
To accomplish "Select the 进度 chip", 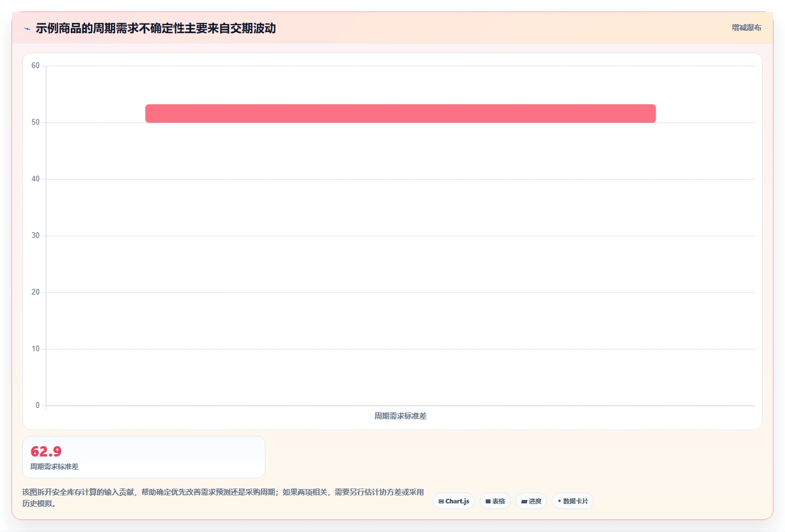I will 531,501.
